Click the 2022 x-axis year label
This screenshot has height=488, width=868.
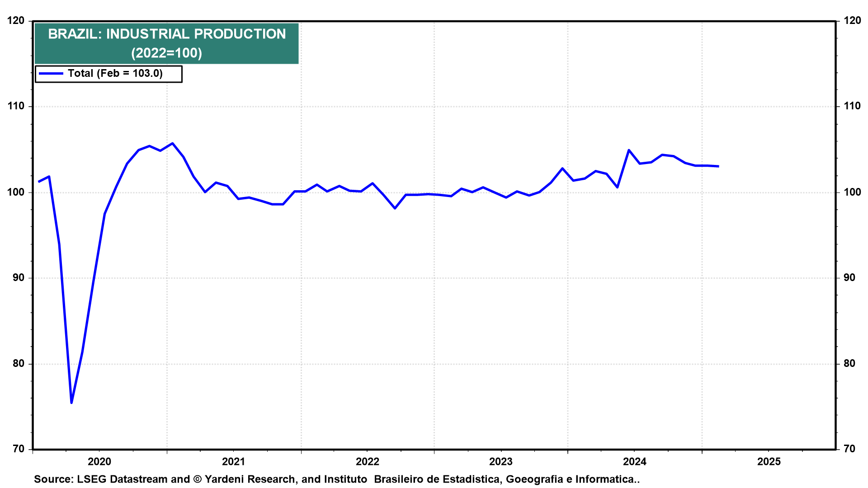367,461
